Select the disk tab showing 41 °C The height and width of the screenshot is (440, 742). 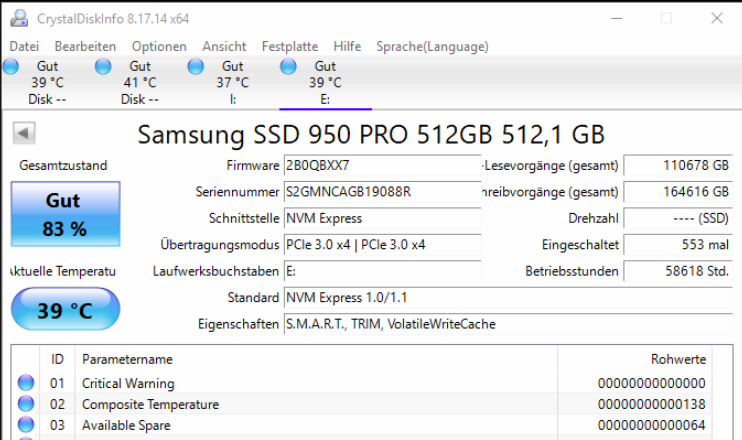(x=140, y=83)
